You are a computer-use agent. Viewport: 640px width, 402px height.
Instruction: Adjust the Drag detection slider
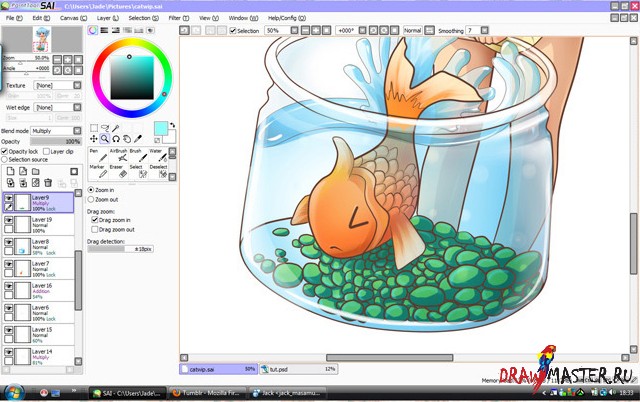tap(120, 249)
